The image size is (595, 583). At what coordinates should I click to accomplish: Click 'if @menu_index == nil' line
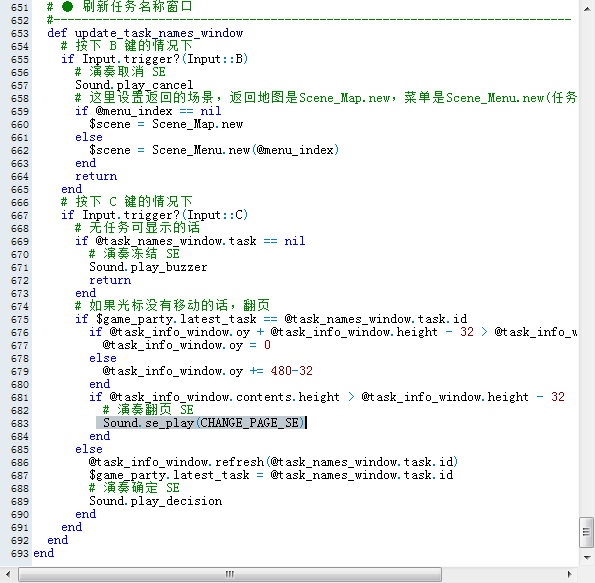[x=148, y=111]
